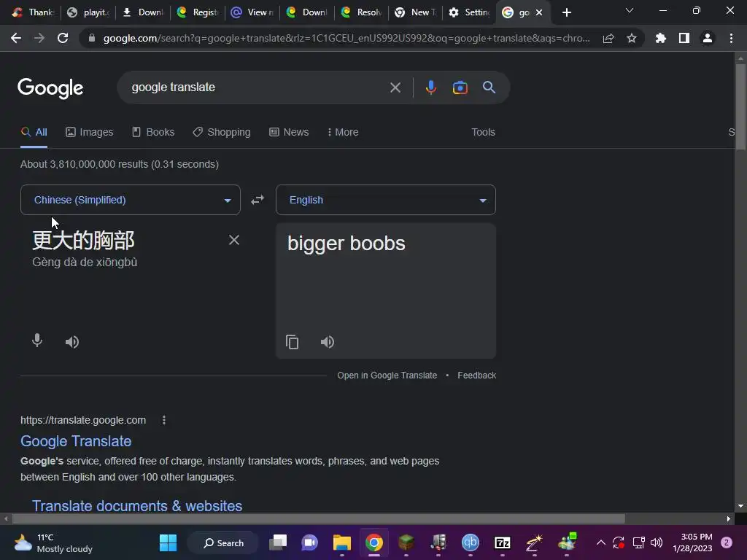This screenshot has height=560, width=747.
Task: Expand the More search filters menu
Action: click(343, 133)
